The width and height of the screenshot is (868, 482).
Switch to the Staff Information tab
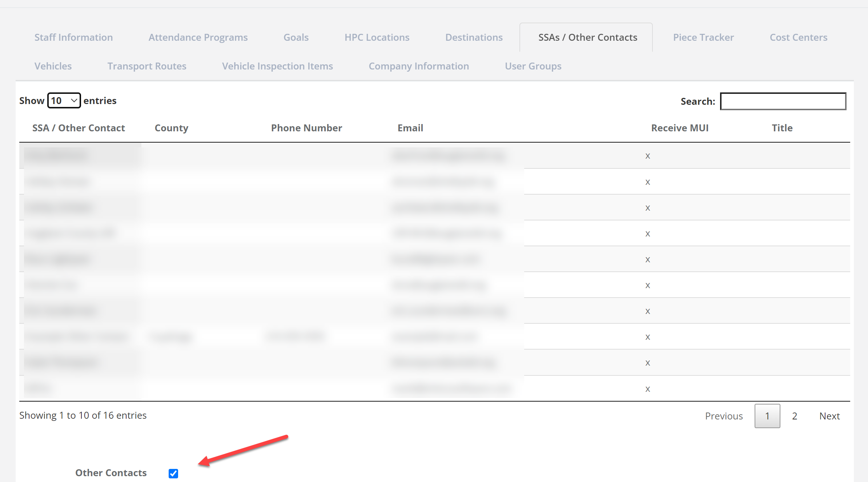click(73, 37)
